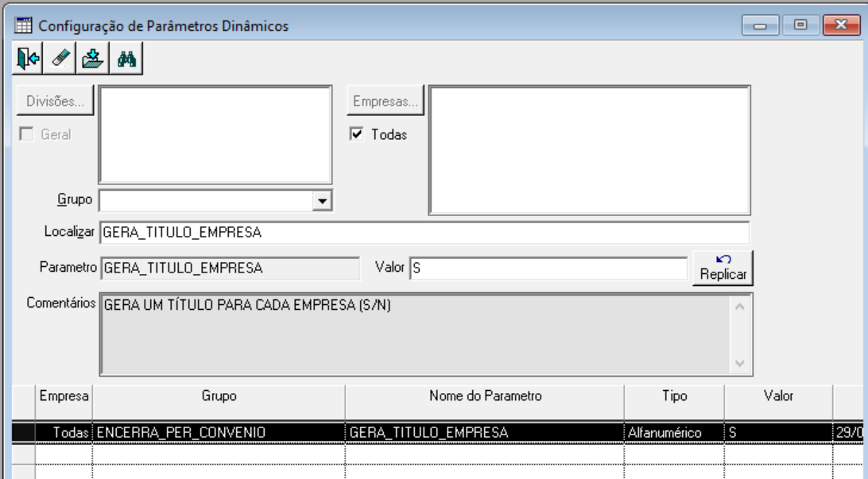Viewport: 868px width, 479px height.
Task: Close the Configuração de Parâmetros Dinâmicos window
Action: 841,25
